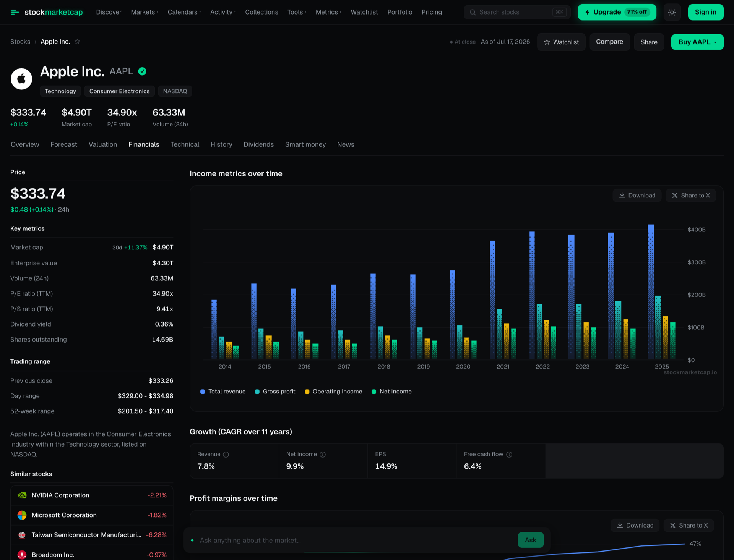Click the NASDAQ exchange tag
Screen dimensions: 734x560
point(175,91)
